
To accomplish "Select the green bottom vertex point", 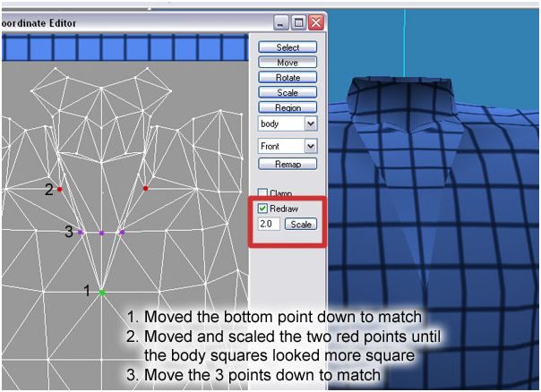I will click(102, 293).
